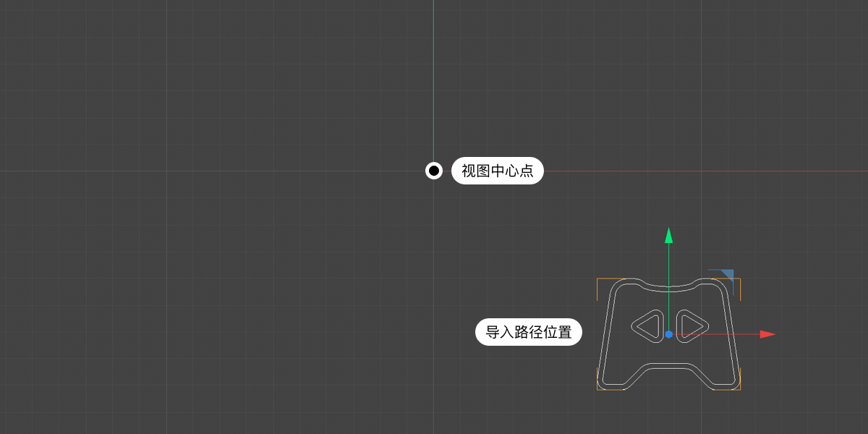Click the red X-axis arrowhead of the gizmo
Viewport: 868px width, 434px height.
[x=767, y=334]
